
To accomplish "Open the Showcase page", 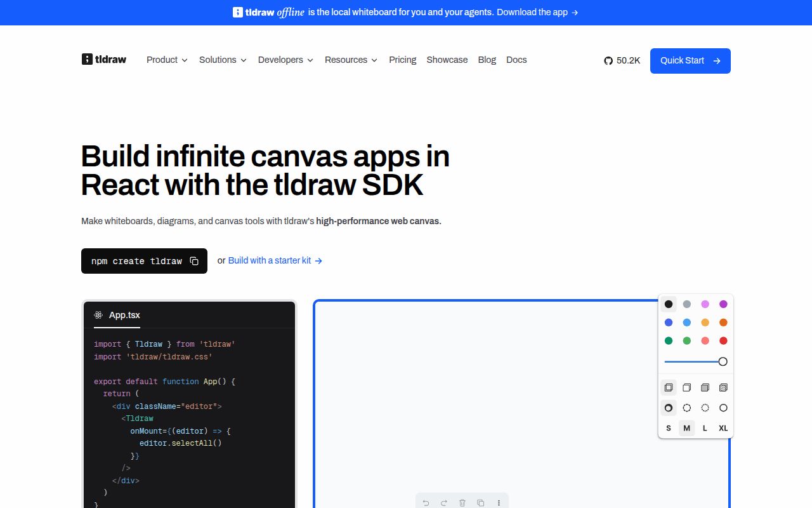I will 447,60.
